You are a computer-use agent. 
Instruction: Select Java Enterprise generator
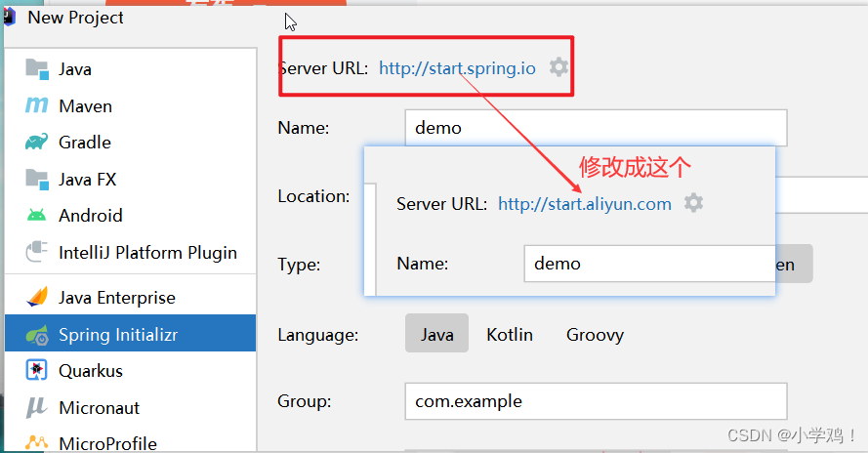coord(131,298)
